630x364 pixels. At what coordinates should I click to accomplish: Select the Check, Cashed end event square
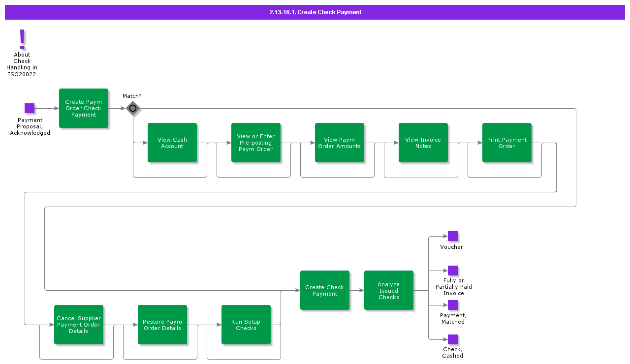[453, 339]
